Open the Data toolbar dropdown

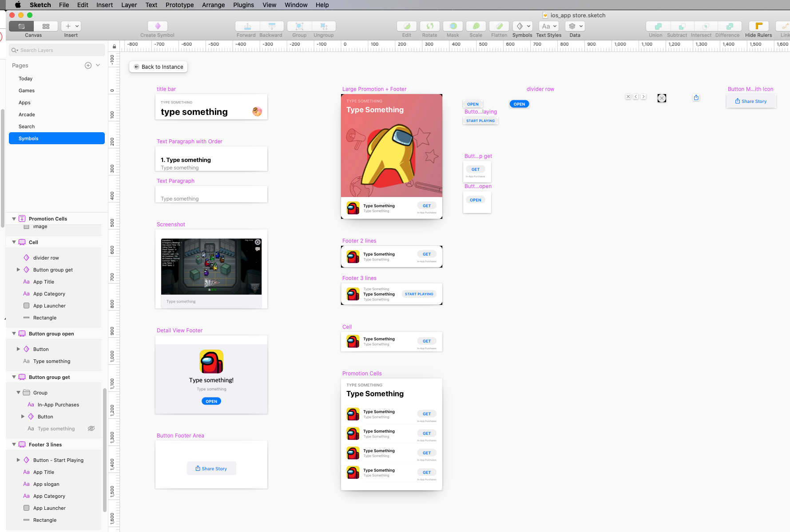point(575,26)
